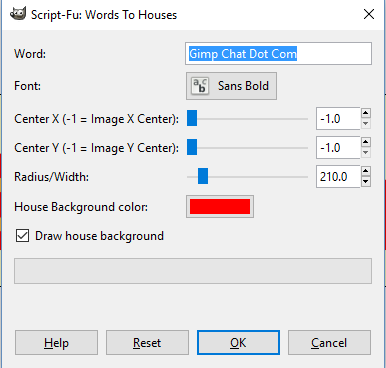This screenshot has width=386, height=368.
Task: Click the empty progress bar area
Action: [193, 271]
